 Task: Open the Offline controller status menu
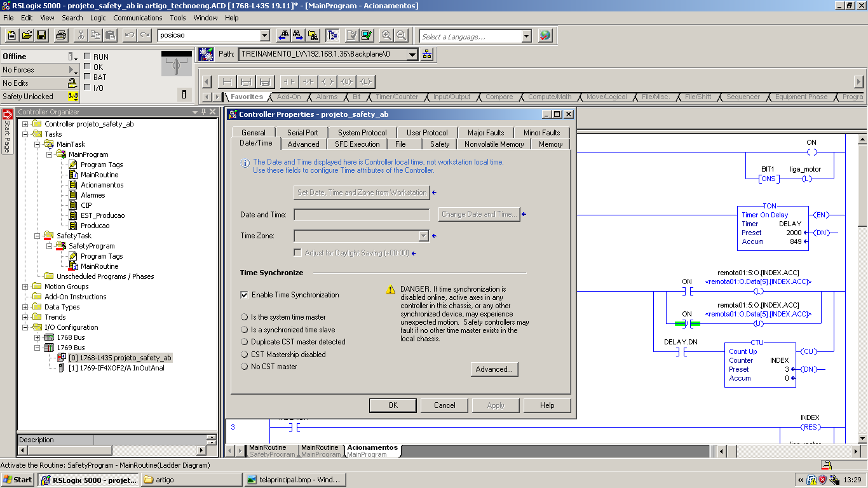click(x=71, y=57)
